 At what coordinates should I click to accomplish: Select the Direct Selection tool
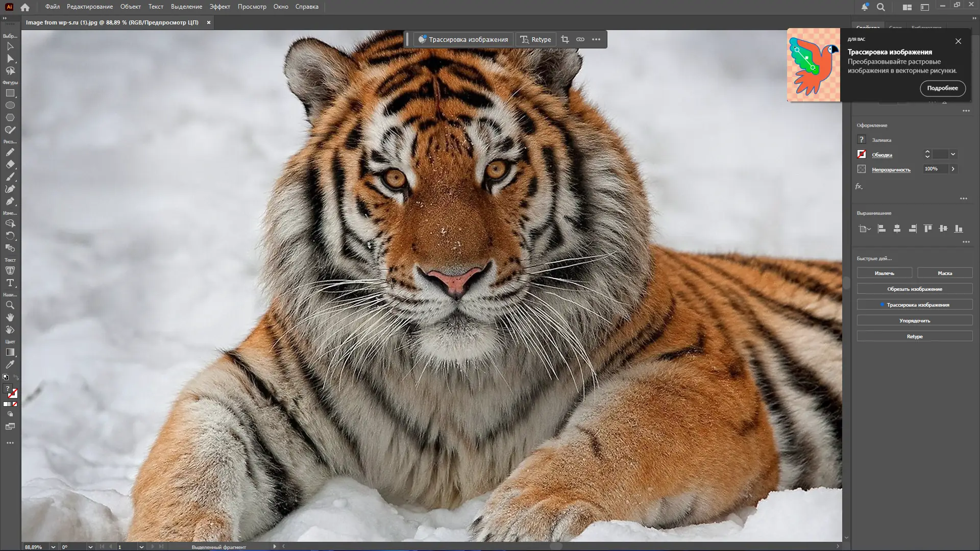pos(10,59)
